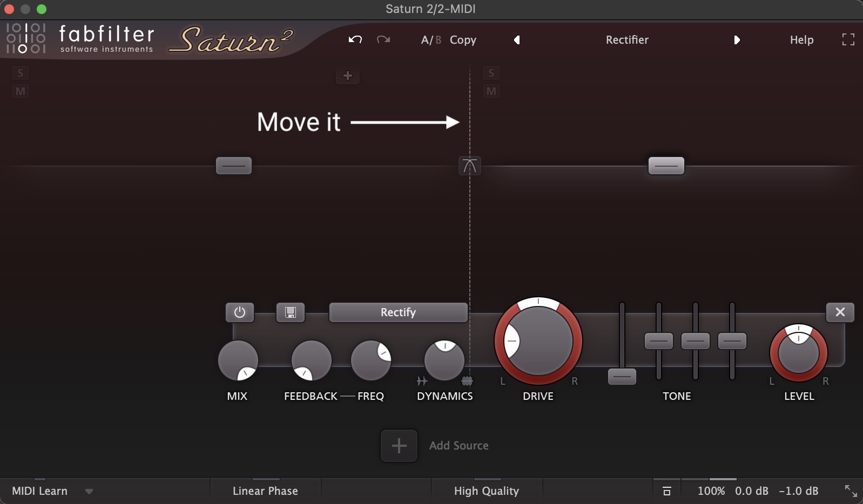Toggle MIDI Learn
The image size is (863, 504).
(40, 491)
